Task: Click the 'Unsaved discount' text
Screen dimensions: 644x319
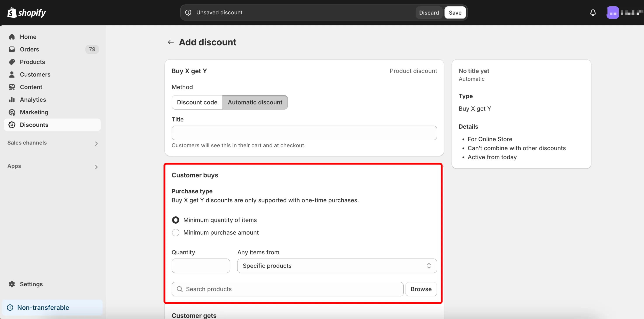Action: point(219,12)
